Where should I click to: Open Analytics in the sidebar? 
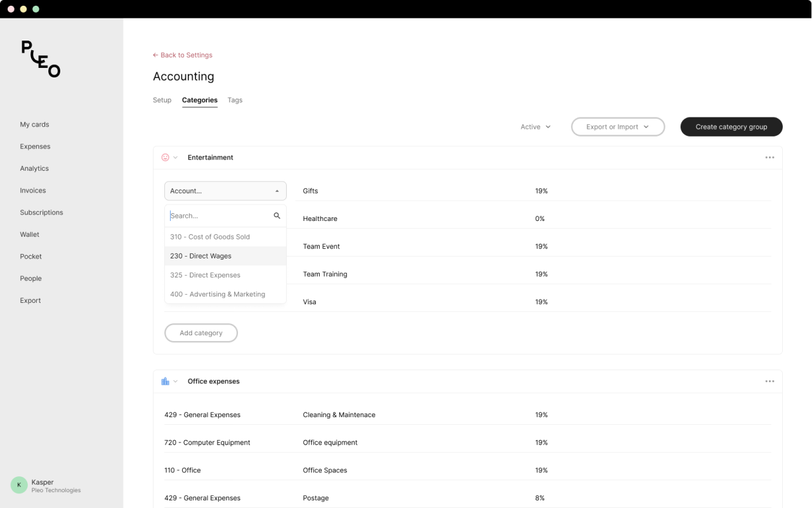tap(34, 168)
